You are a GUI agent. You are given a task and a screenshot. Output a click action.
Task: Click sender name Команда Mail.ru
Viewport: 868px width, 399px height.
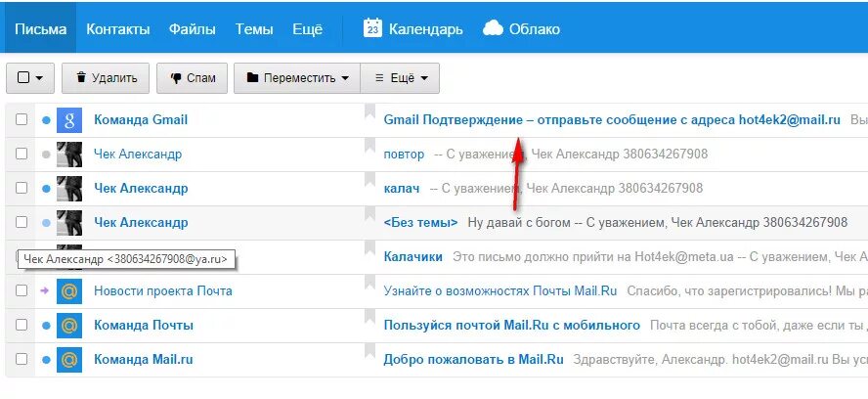(144, 360)
